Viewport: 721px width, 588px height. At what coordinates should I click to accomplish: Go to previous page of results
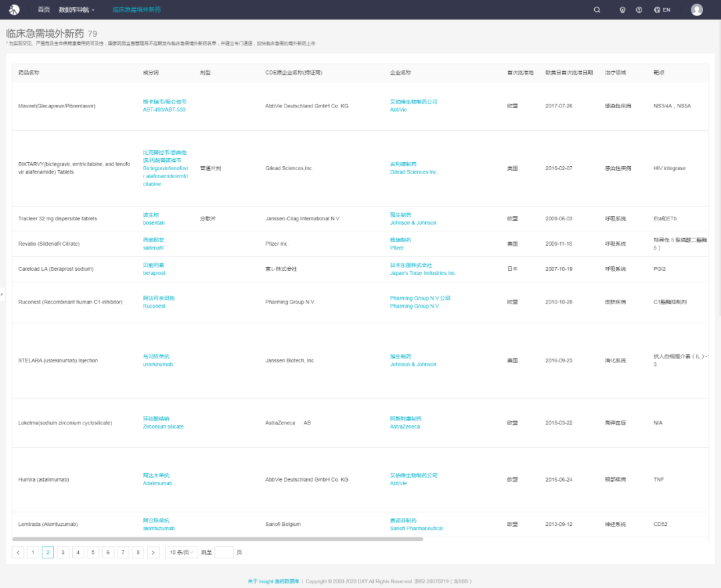(18, 552)
